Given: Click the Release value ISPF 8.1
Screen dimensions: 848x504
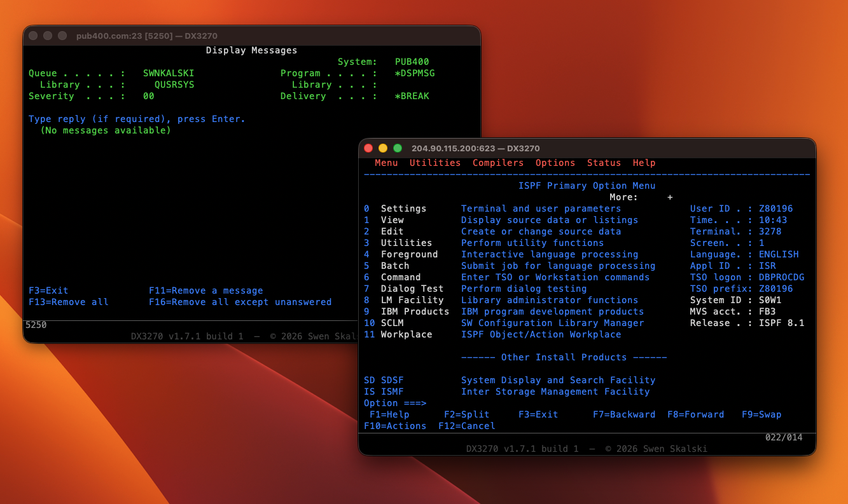Looking at the screenshot, I should click(x=782, y=323).
